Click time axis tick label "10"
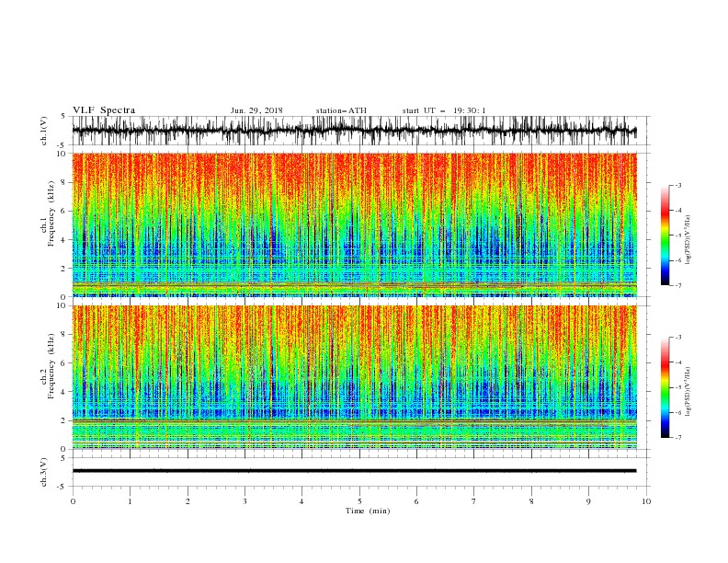 click(x=646, y=501)
